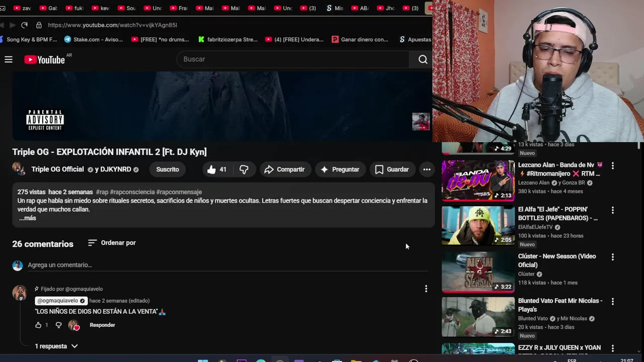This screenshot has height=362, width=644.
Task: Open the Apuestas bookmark
Action: click(416, 40)
